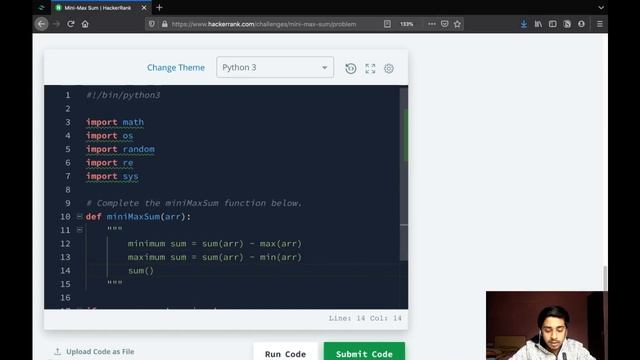The image size is (640, 360).
Task: Collapse the docstring fold on line 11
Action: point(80,230)
